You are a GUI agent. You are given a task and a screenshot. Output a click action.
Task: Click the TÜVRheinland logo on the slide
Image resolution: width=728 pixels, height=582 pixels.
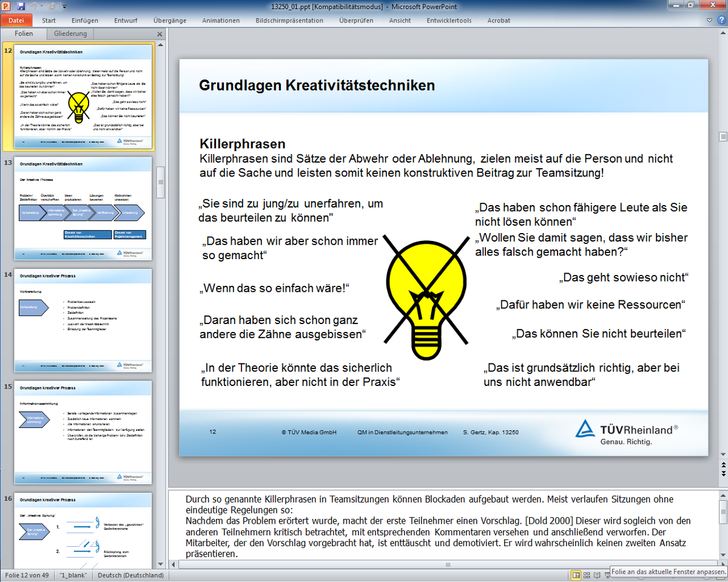coord(626,432)
